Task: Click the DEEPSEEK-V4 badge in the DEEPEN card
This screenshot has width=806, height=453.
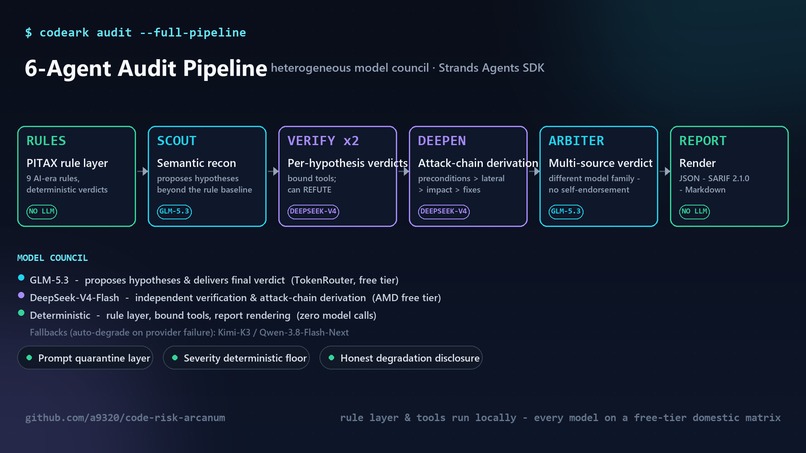Action: pos(444,211)
